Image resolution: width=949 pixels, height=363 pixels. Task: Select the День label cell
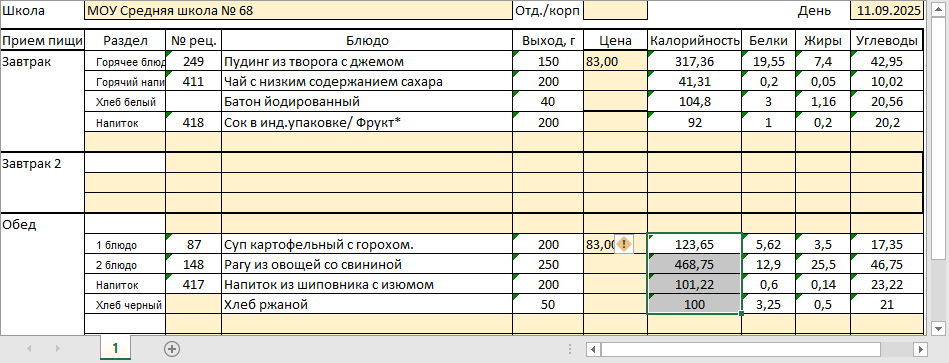pos(823,11)
